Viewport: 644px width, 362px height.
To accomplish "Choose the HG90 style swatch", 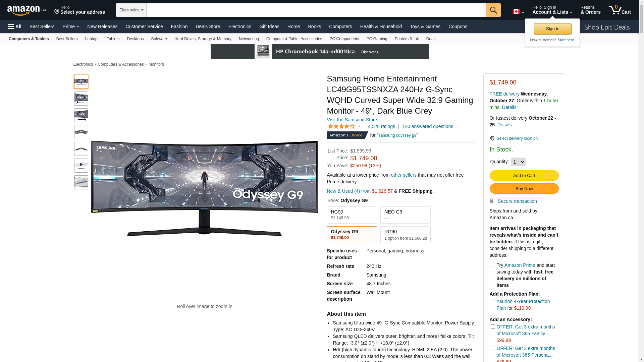I will pyautogui.click(x=352, y=215).
